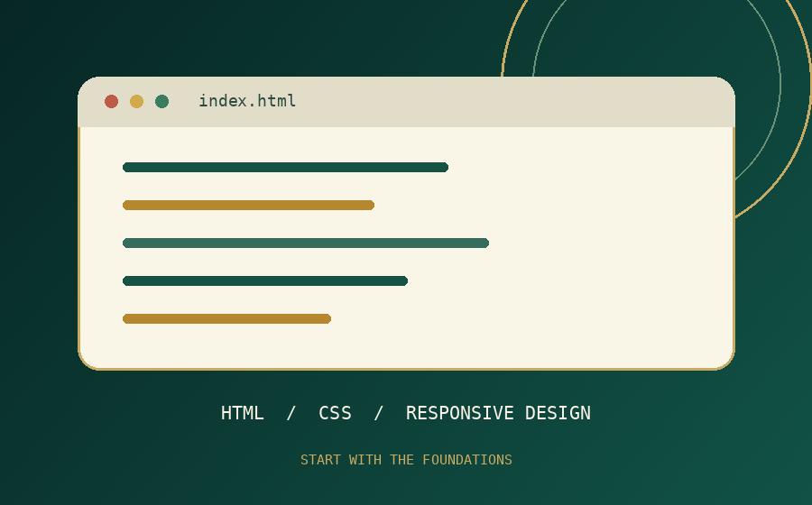Click the RESPONSIVE DESIGN label
The width and height of the screenshot is (812, 505).
[498, 413]
